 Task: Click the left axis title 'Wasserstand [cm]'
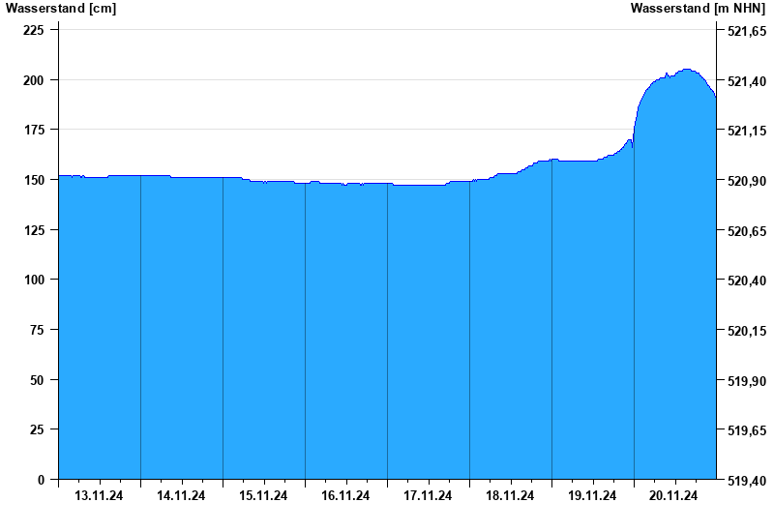click(61, 9)
